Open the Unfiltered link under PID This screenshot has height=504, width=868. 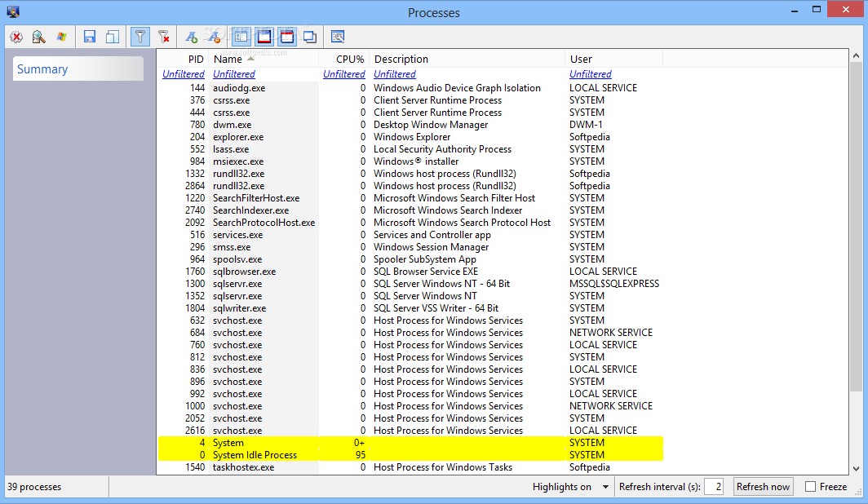184,74
